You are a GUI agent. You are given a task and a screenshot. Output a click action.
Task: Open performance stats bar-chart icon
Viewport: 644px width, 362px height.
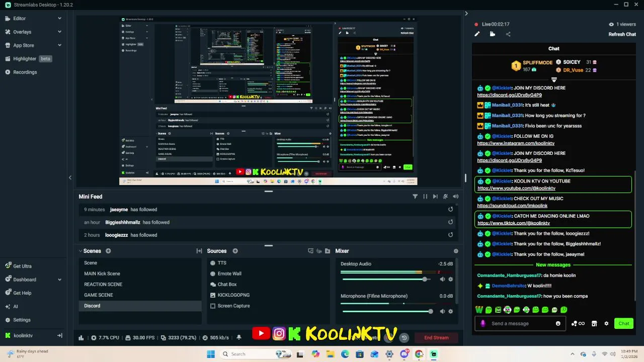tap(81, 338)
